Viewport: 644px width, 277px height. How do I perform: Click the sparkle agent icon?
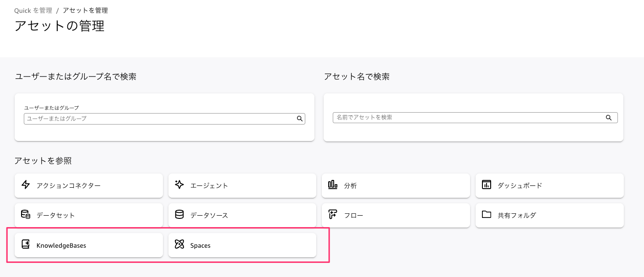179,185
